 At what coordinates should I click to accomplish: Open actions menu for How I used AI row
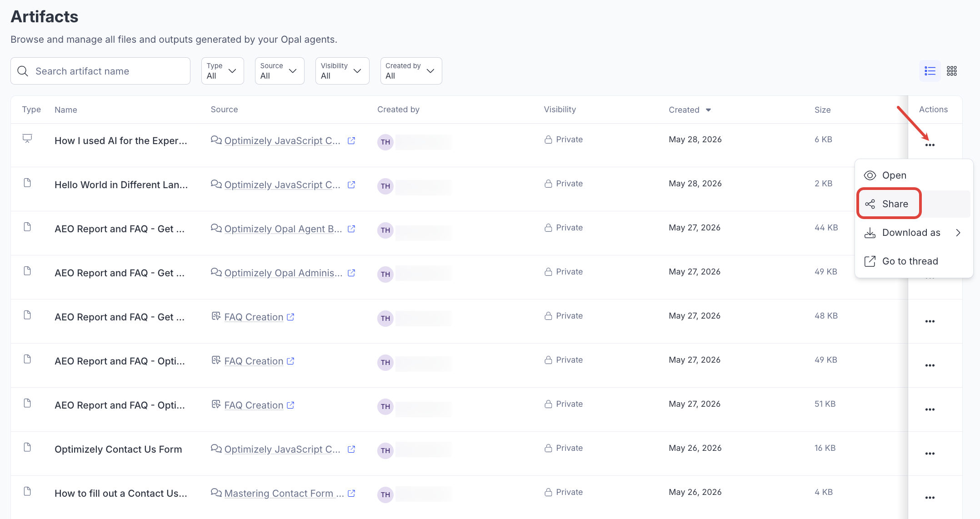(x=930, y=145)
